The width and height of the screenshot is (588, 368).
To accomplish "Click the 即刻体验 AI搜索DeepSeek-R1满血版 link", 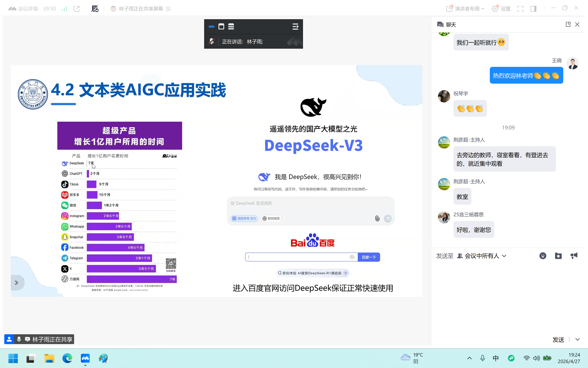I will 313,273.
